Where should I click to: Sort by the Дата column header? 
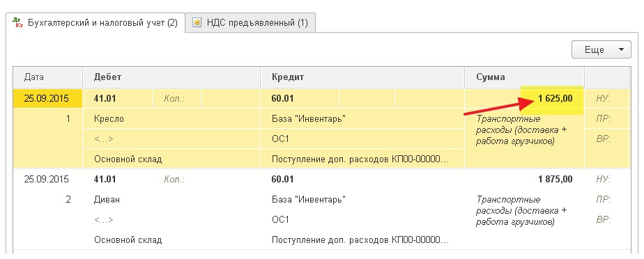click(x=47, y=77)
